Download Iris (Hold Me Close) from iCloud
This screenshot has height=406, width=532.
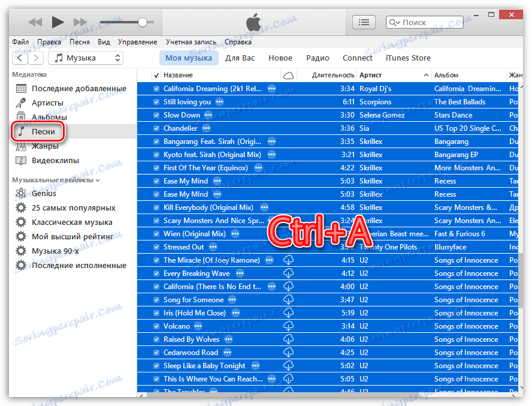(x=288, y=313)
